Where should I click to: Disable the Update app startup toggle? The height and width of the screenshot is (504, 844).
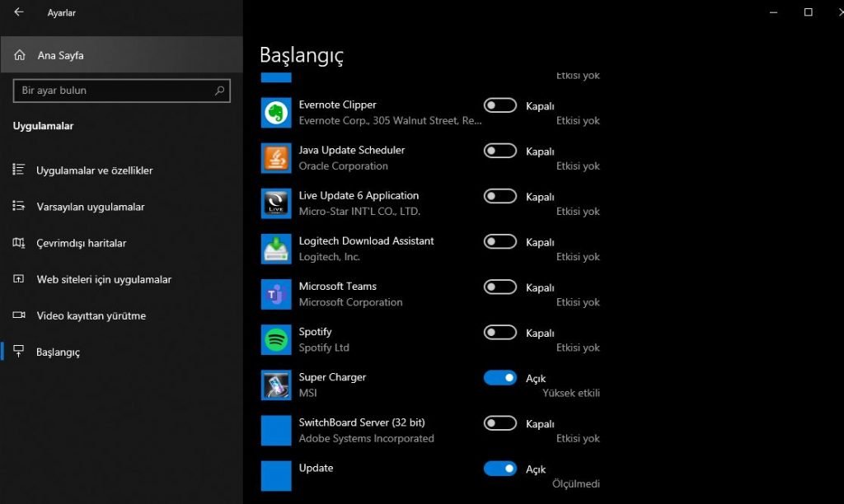499,469
